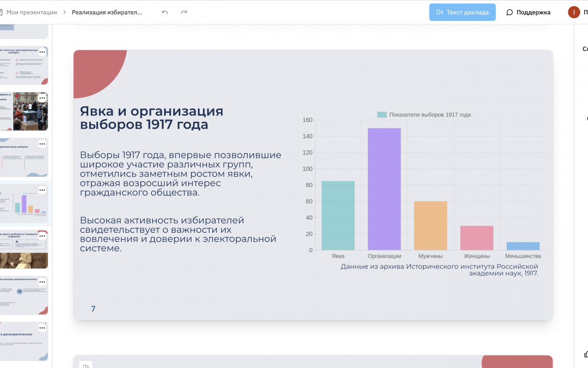Toggle the Показатели выборов 1917 года legend
Viewport: 588px width, 368px height.
point(424,115)
